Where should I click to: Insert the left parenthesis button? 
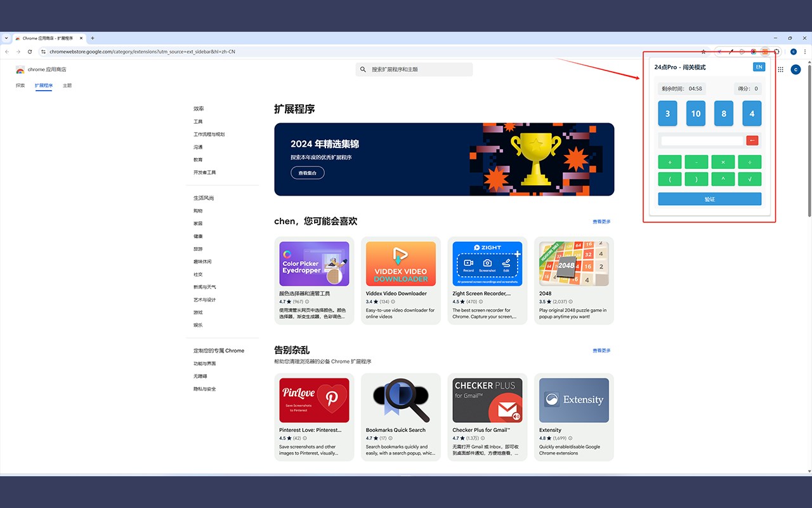(670, 179)
